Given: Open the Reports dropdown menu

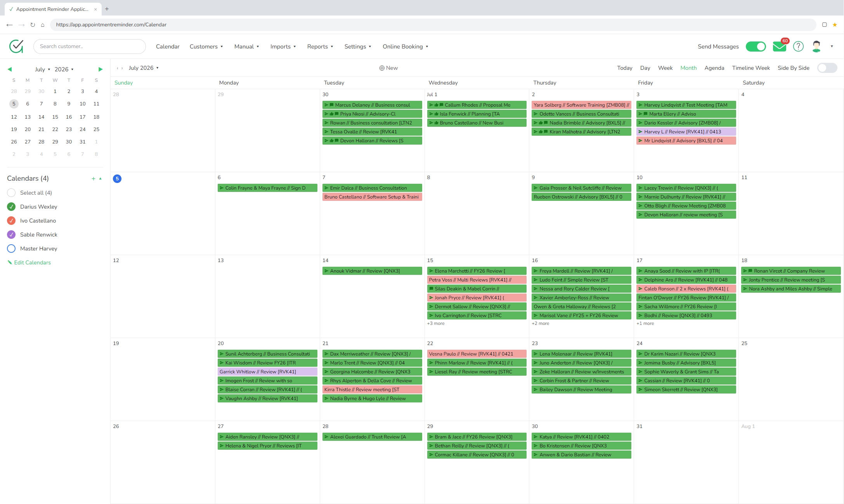Looking at the screenshot, I should 320,47.
